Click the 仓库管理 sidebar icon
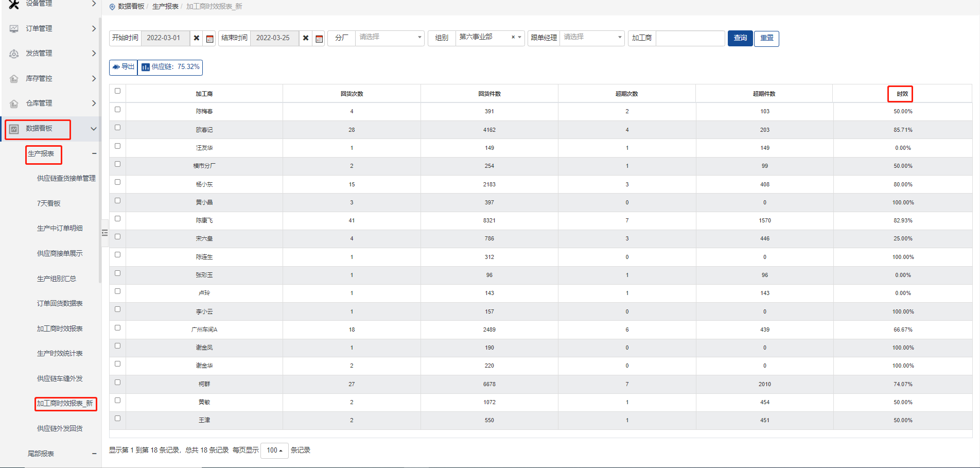The image size is (980, 468). point(14,103)
